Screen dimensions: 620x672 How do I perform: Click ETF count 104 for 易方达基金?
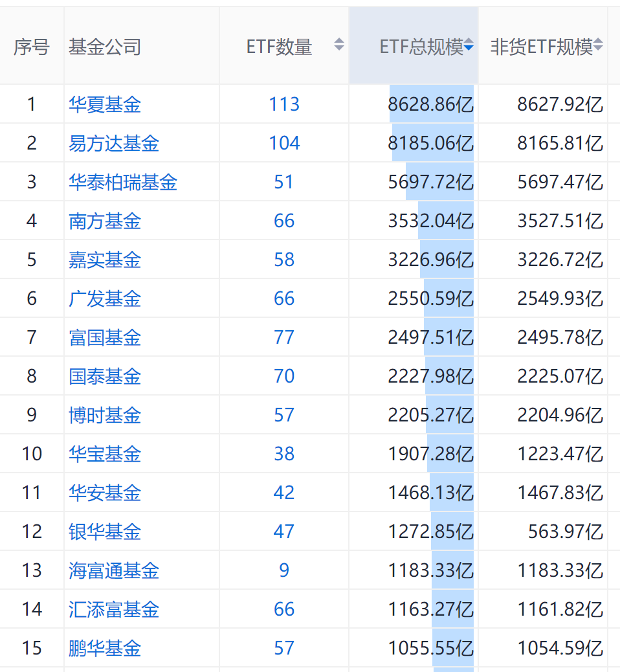tap(284, 143)
